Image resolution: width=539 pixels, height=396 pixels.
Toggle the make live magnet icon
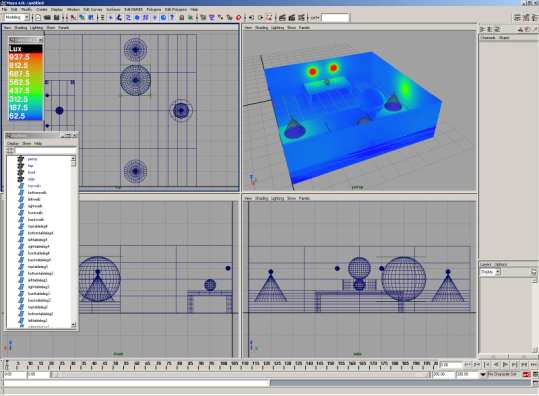pyautogui.click(x=239, y=18)
